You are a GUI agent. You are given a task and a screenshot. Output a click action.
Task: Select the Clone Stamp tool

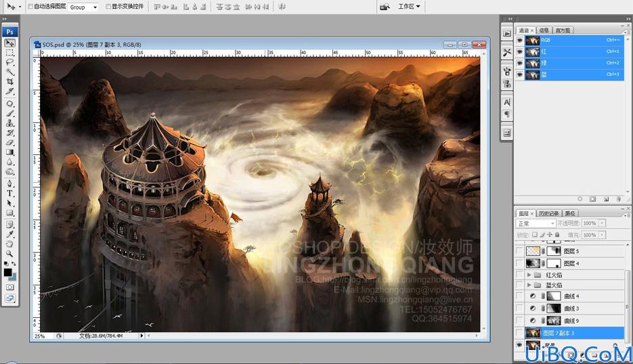tap(9, 123)
